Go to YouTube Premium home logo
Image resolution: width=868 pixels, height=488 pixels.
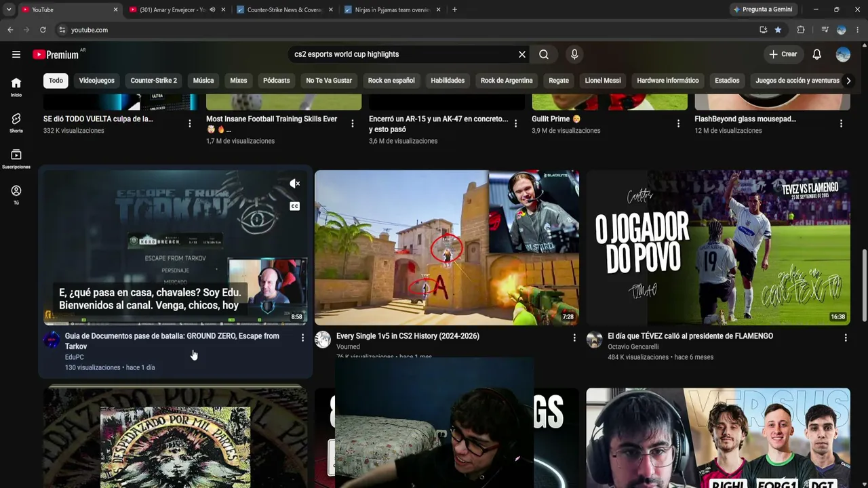pos(56,54)
